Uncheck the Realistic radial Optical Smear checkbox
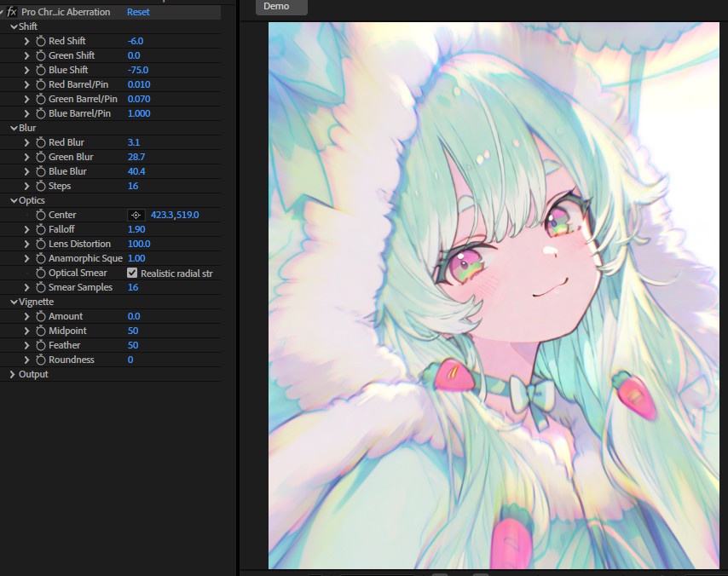The width and height of the screenshot is (728, 576). (131, 272)
